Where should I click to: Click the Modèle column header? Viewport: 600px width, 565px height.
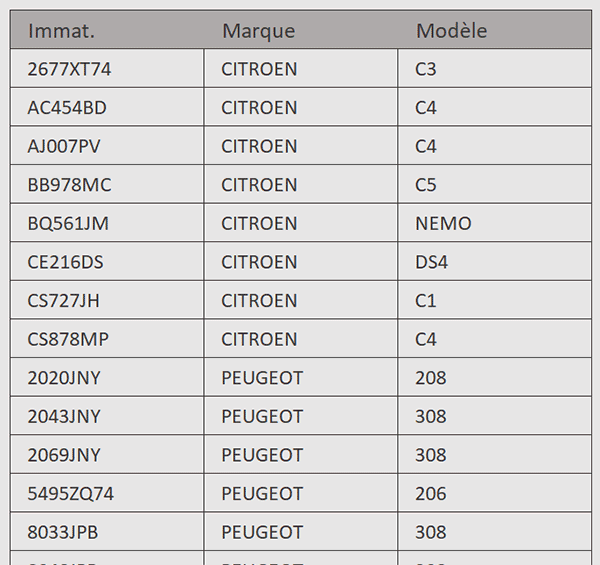click(451, 31)
